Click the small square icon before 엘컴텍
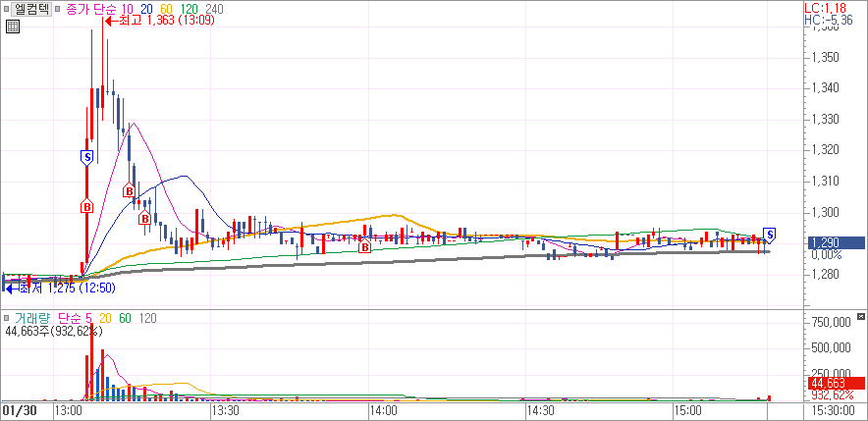Image resolution: width=868 pixels, height=421 pixels. coord(6,10)
